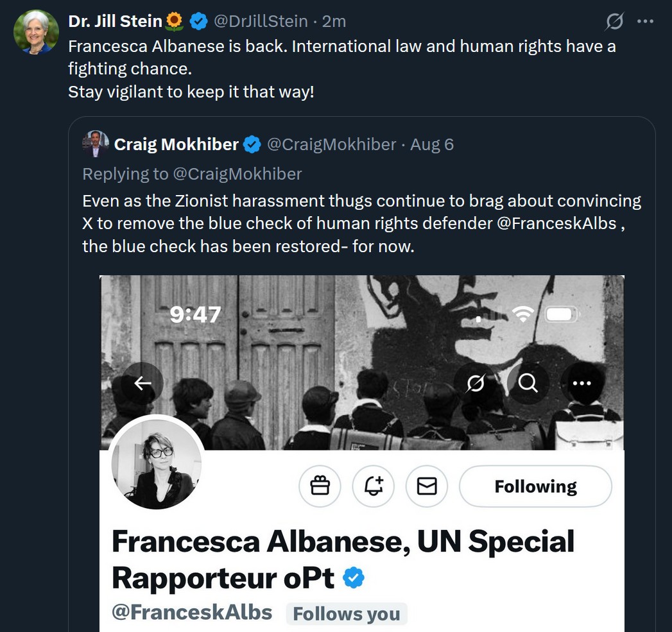Click the Follows you badge on the profile
The height and width of the screenshot is (632, 672).
[347, 613]
